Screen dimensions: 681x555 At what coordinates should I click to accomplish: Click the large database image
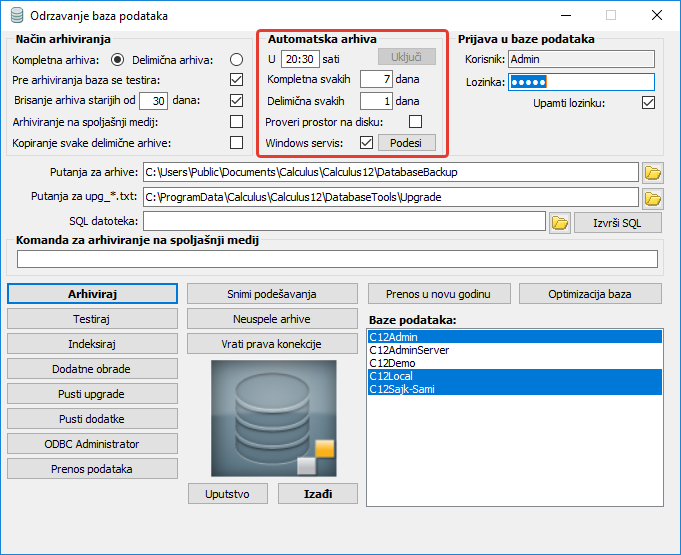click(273, 417)
